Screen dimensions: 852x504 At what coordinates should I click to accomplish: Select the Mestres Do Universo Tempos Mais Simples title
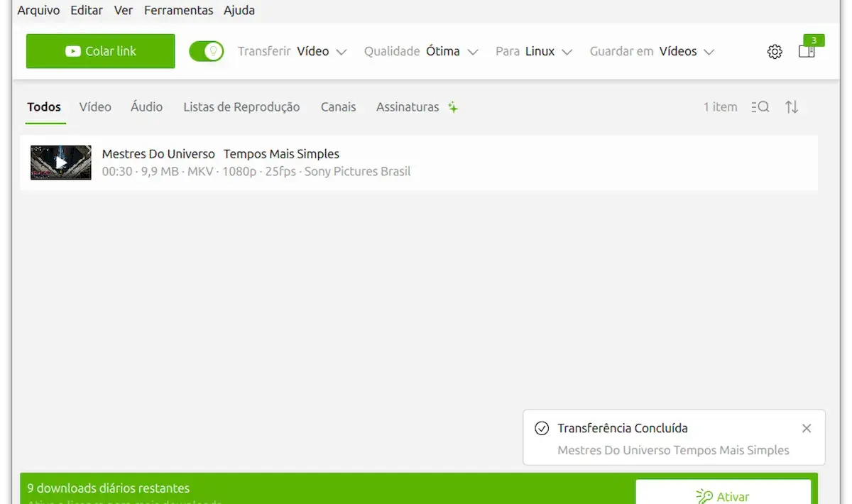point(221,154)
